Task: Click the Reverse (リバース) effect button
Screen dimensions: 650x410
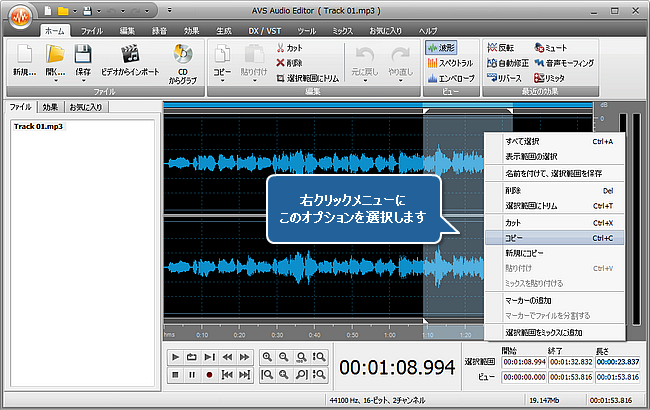Action: click(x=507, y=77)
